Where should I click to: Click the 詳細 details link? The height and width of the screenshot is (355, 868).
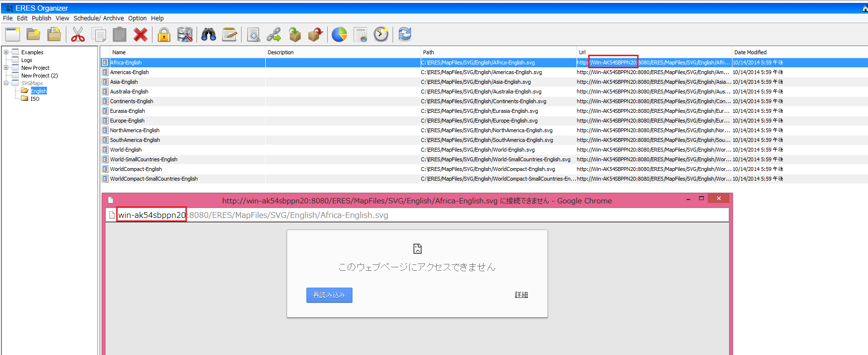tap(521, 295)
